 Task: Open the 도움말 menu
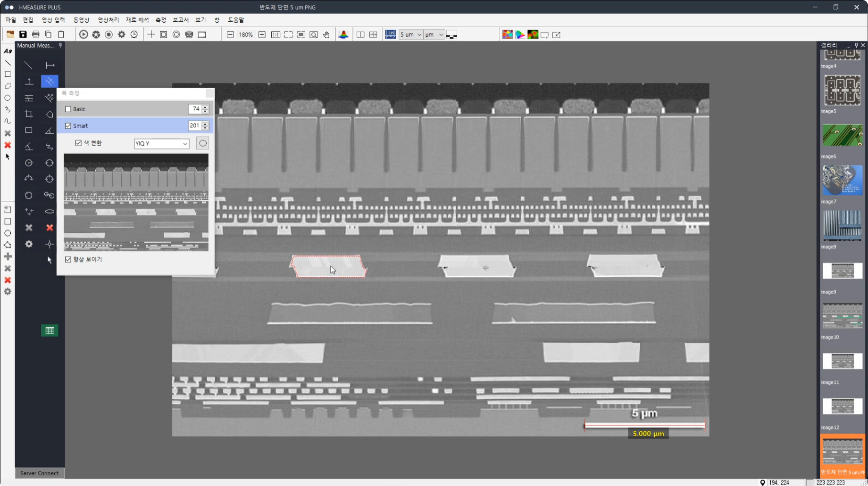click(236, 20)
